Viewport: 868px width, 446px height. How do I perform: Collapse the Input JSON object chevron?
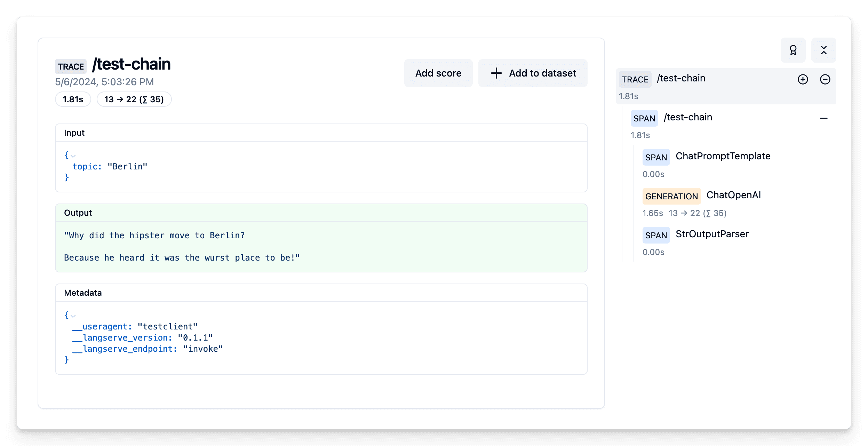73,156
